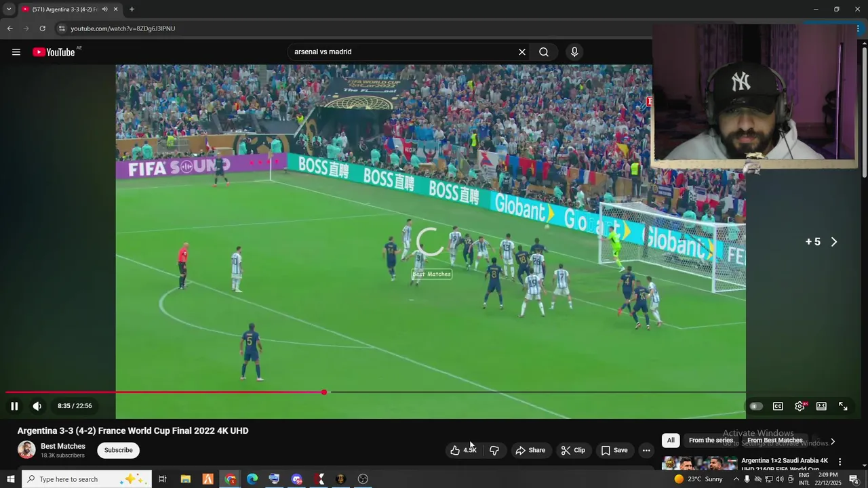Switch ENG INTL input language
This screenshot has height=488, width=868.
804,479
